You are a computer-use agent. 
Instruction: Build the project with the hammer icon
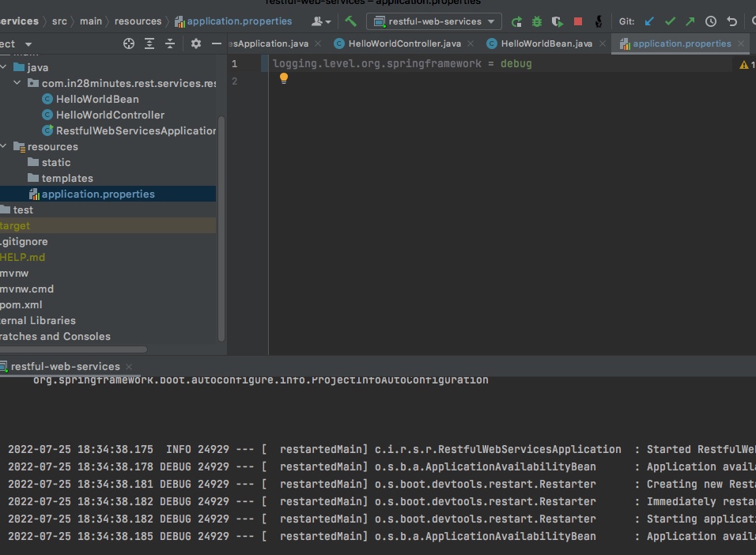(349, 21)
